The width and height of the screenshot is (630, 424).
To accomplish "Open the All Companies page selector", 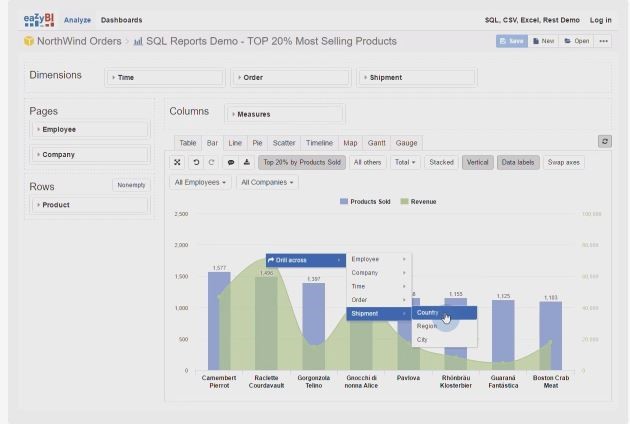I will click(x=267, y=182).
